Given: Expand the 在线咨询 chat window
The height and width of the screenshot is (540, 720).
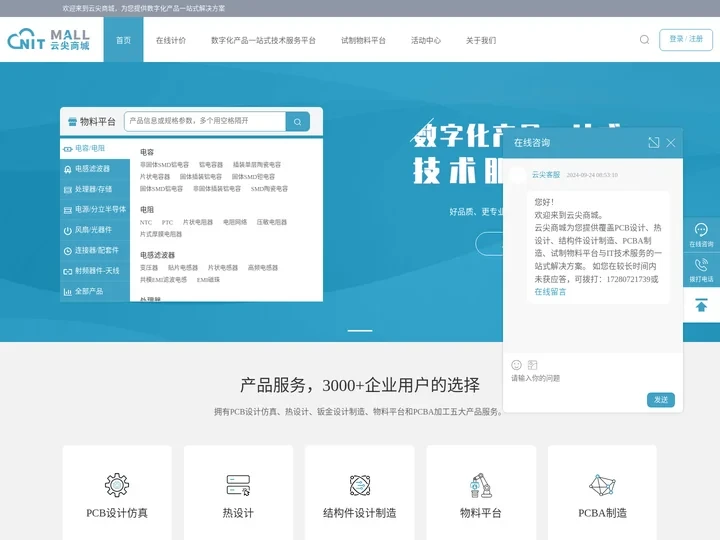Looking at the screenshot, I should [x=653, y=142].
